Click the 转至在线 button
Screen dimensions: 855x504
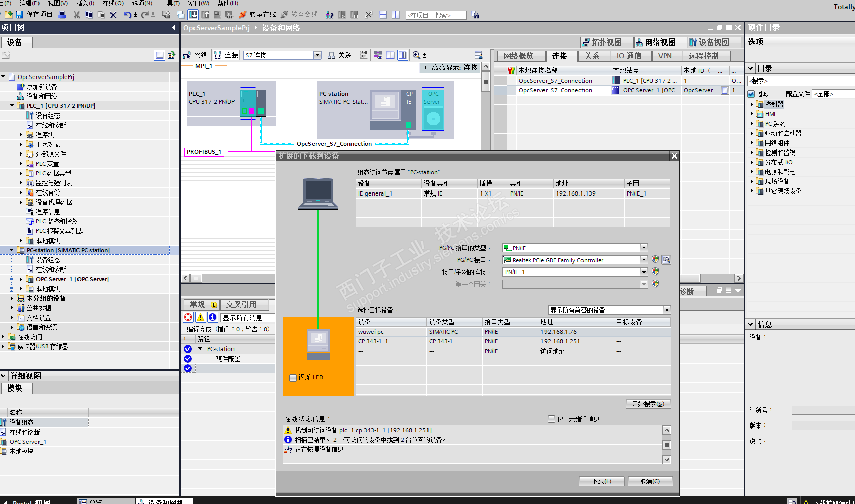(x=257, y=15)
